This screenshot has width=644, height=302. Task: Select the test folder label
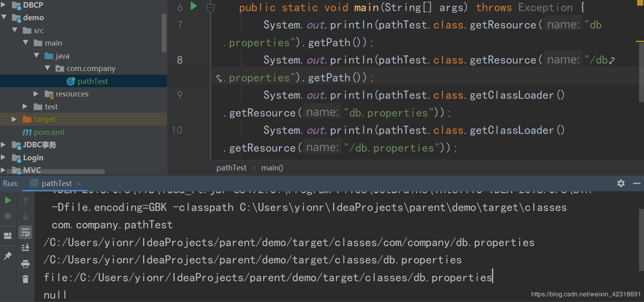[51, 107]
